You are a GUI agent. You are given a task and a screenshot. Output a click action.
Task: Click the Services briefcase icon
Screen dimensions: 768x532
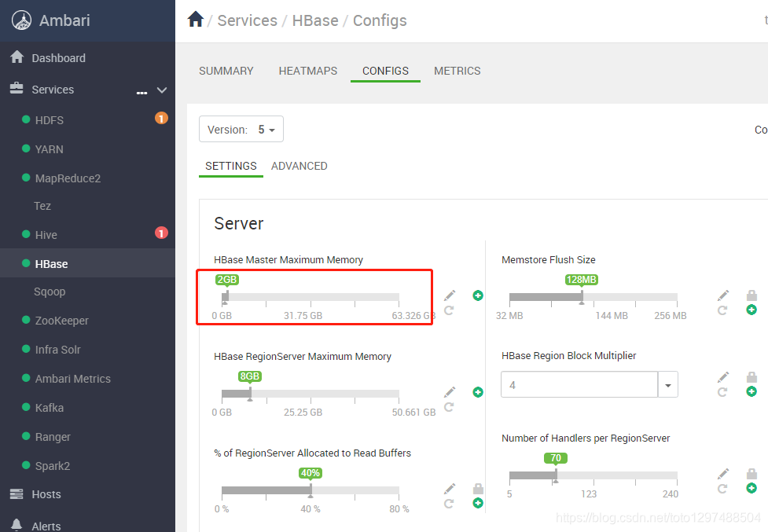pyautogui.click(x=17, y=88)
